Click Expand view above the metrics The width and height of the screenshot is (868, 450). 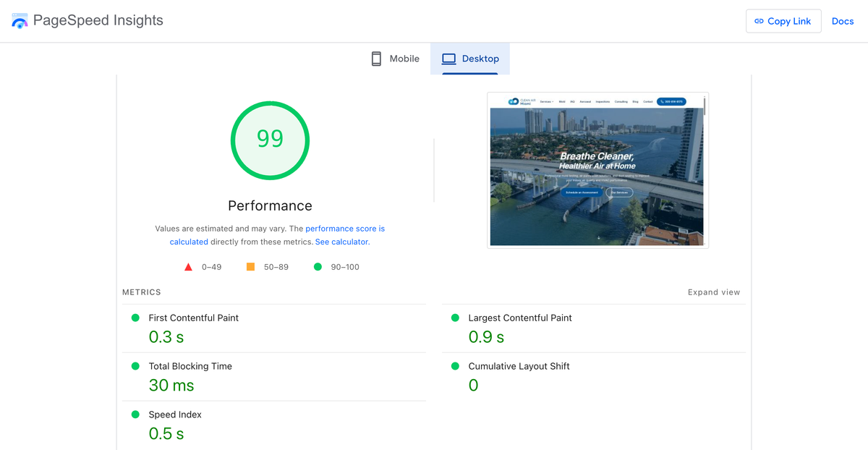pyautogui.click(x=714, y=292)
